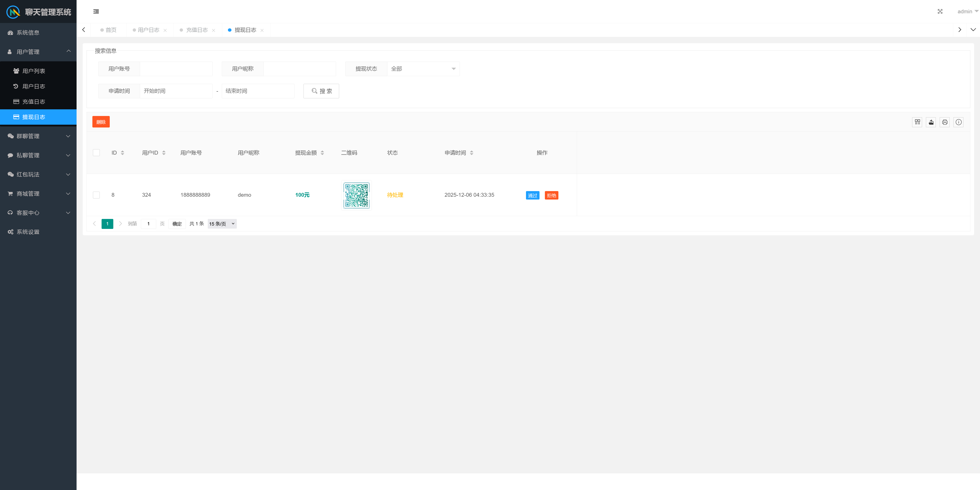Switch to the 用户日志 tab
The width and height of the screenshot is (980, 490).
(148, 30)
